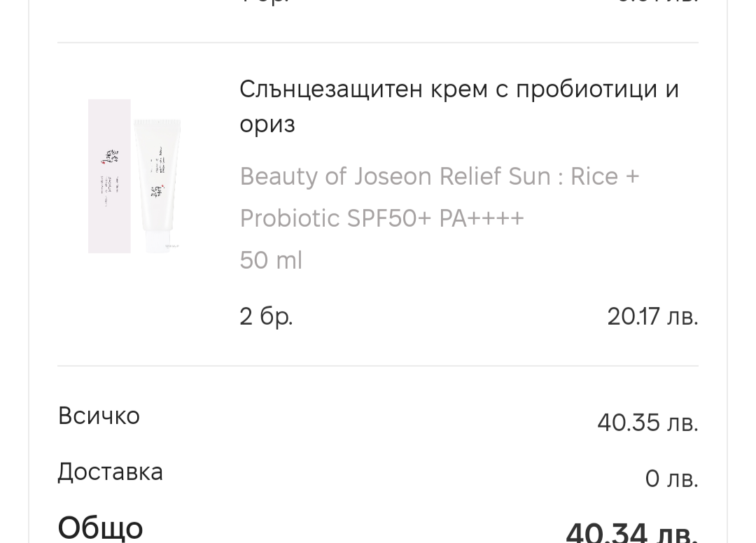Click the bold "Общо" total label

point(100,527)
